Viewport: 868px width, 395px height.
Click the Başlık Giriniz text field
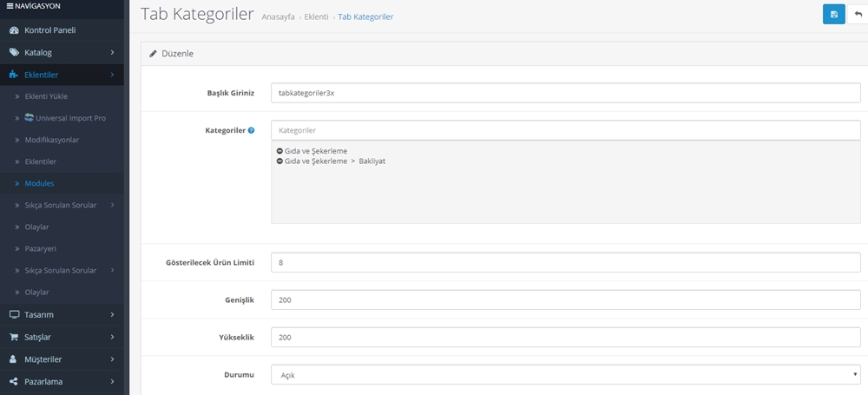point(565,93)
